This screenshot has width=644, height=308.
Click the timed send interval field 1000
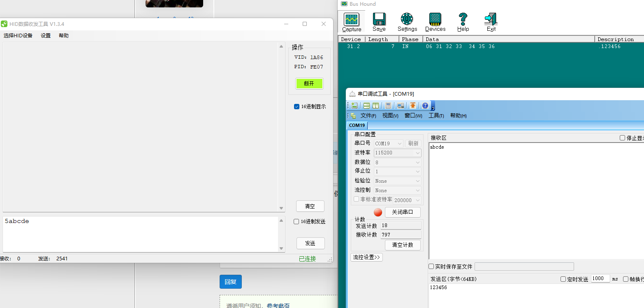coord(601,278)
